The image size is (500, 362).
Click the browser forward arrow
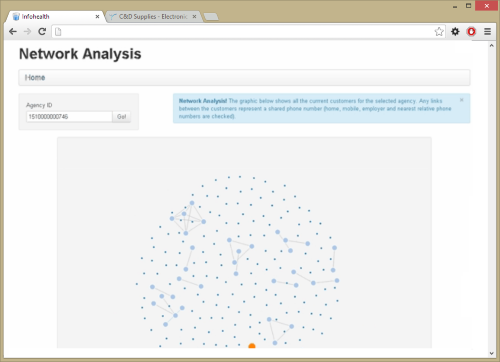point(27,32)
